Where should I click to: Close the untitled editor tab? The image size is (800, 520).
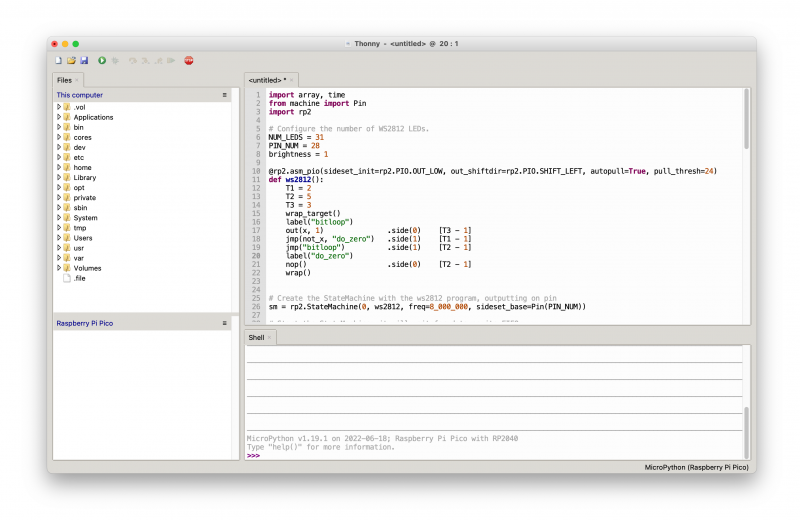(x=292, y=79)
